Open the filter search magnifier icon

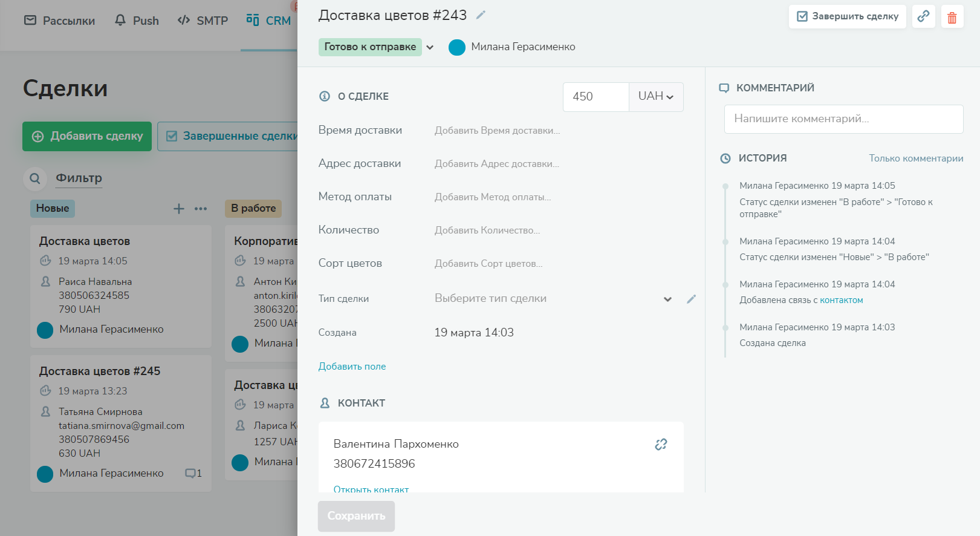click(x=35, y=178)
